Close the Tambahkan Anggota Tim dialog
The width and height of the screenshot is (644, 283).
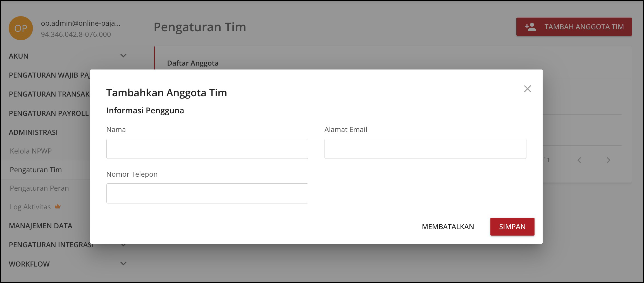(x=527, y=89)
